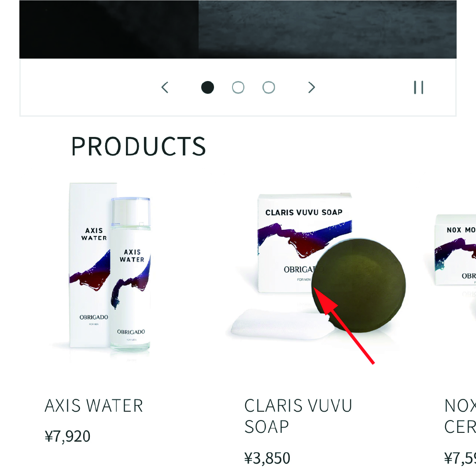Pause the slideshow autoplay
The width and height of the screenshot is (476, 476).
(x=419, y=88)
